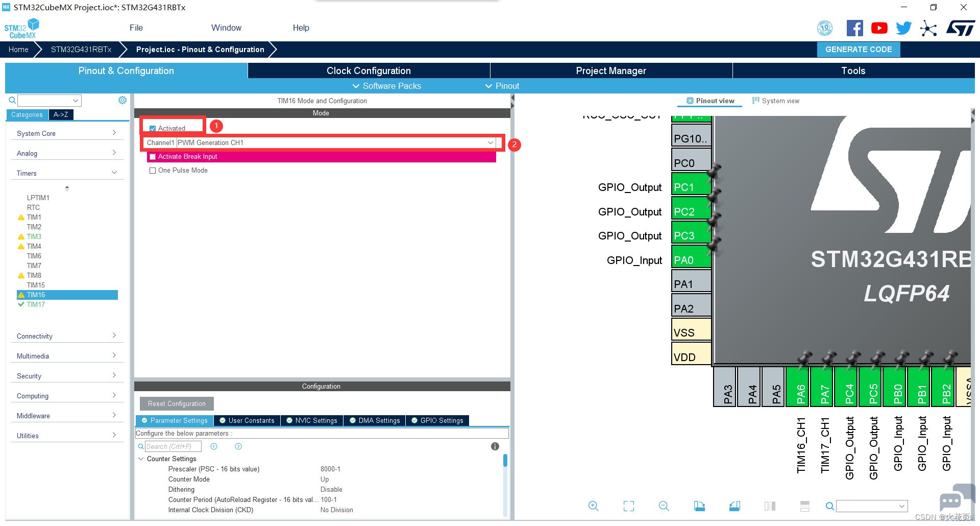This screenshot has width=980, height=526.
Task: Click the STM32CubeMX logo
Action: click(22, 29)
